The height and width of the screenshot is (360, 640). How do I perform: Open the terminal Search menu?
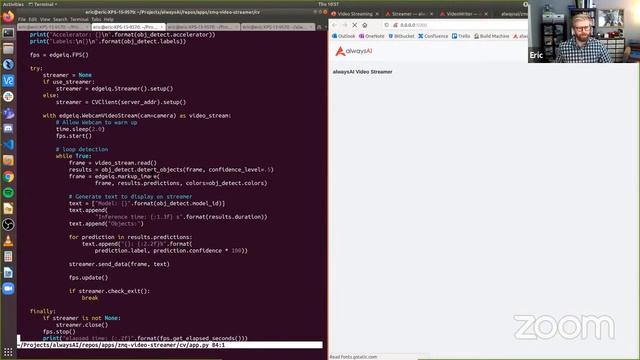tap(60, 19)
